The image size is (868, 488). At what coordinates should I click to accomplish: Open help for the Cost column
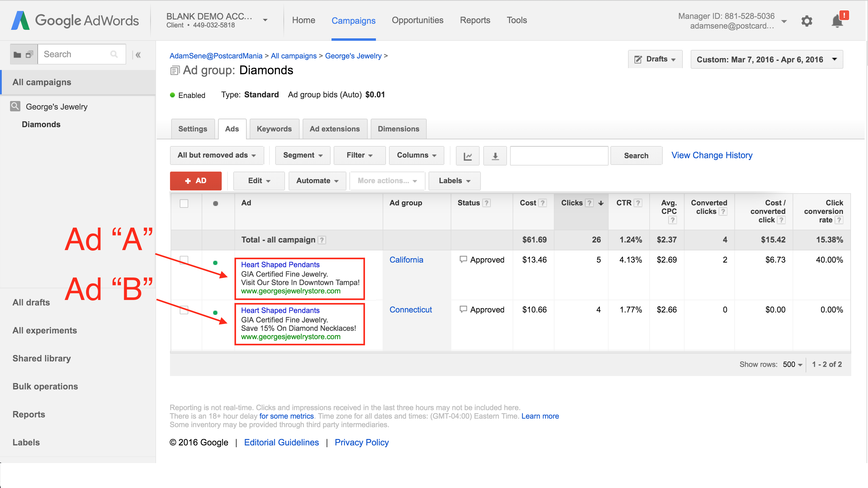click(x=542, y=203)
